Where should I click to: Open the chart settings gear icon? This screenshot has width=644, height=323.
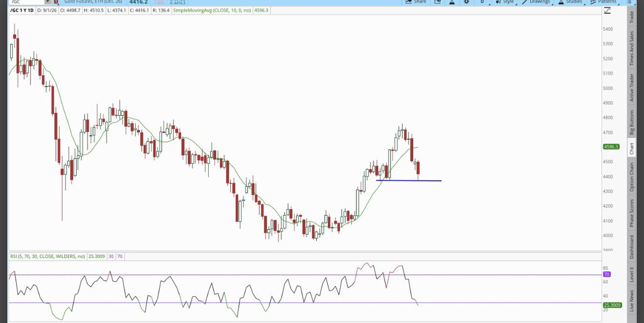(x=466, y=2)
